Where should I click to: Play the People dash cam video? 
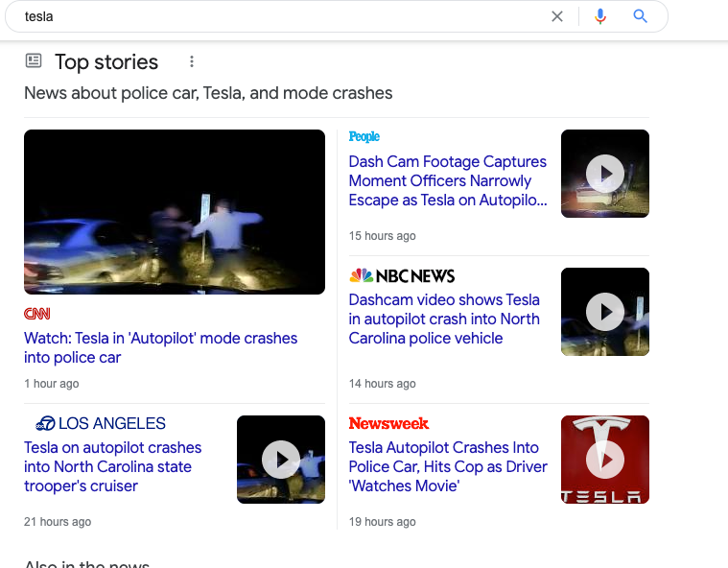coord(605,174)
